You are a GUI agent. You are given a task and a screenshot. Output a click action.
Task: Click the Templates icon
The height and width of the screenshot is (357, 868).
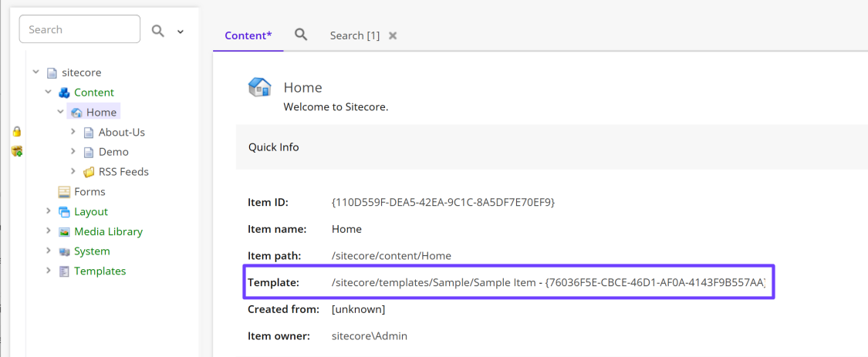[64, 271]
